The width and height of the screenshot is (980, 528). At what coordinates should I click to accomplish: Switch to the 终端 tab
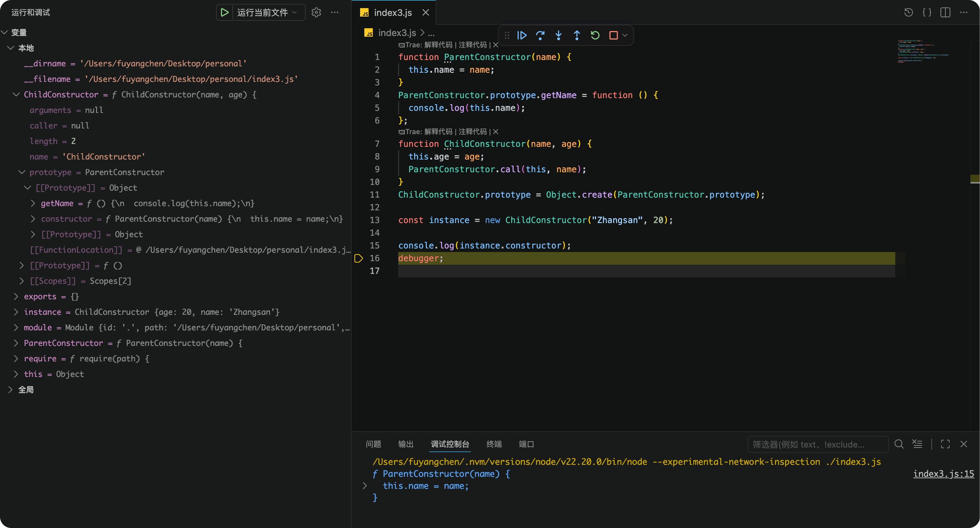(494, 444)
